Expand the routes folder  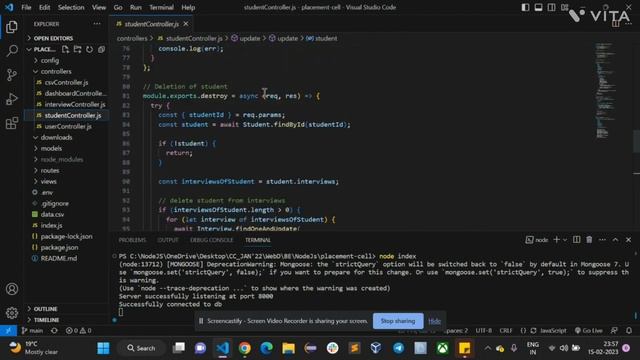(50, 171)
